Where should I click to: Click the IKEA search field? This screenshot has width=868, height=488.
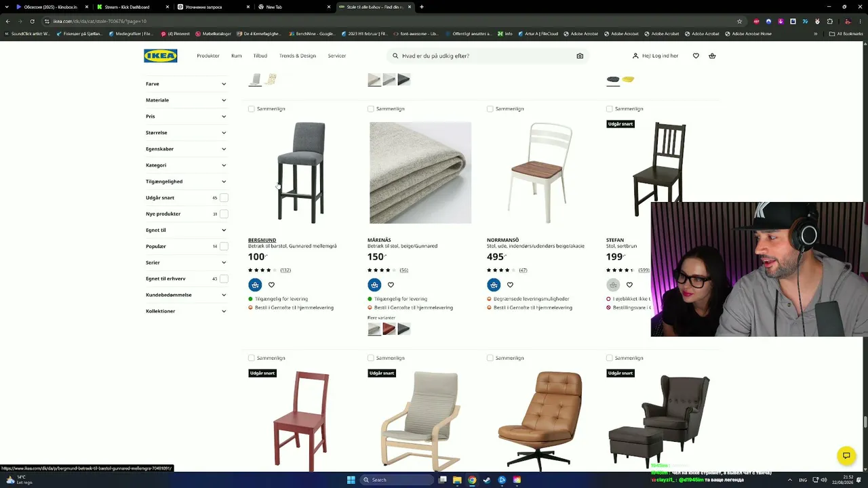(x=487, y=56)
